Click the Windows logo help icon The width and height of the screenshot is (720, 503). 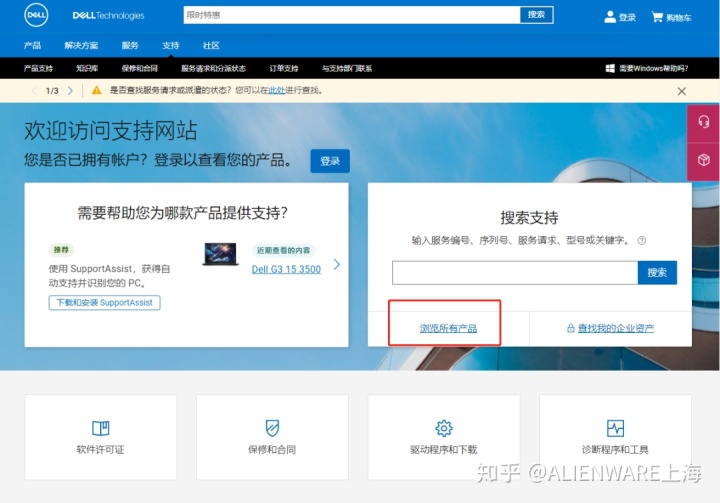pyautogui.click(x=610, y=68)
